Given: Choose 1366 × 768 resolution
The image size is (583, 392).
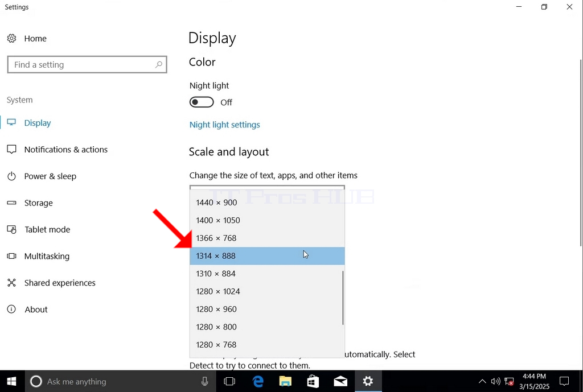Looking at the screenshot, I should coord(267,238).
